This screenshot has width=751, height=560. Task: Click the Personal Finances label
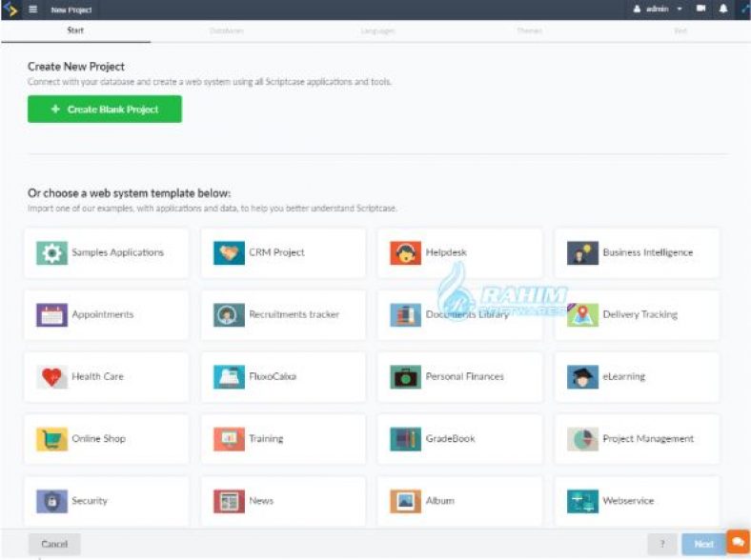point(464,377)
